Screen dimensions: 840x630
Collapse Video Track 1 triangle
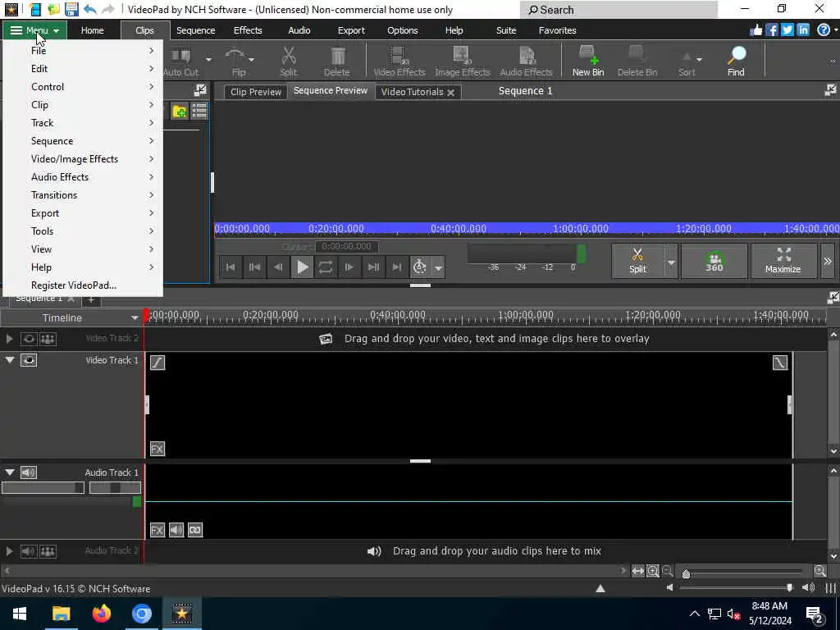[10, 360]
